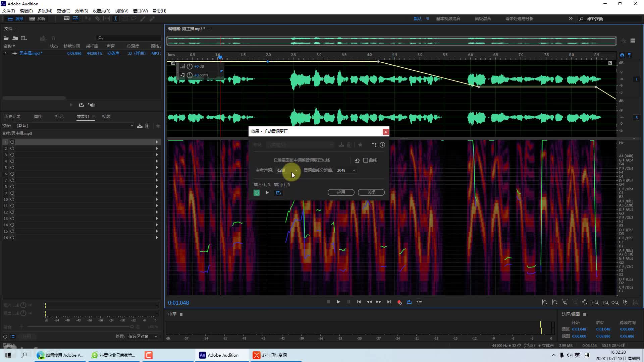Click the fast forward button
644x362 pixels.
pos(379,302)
